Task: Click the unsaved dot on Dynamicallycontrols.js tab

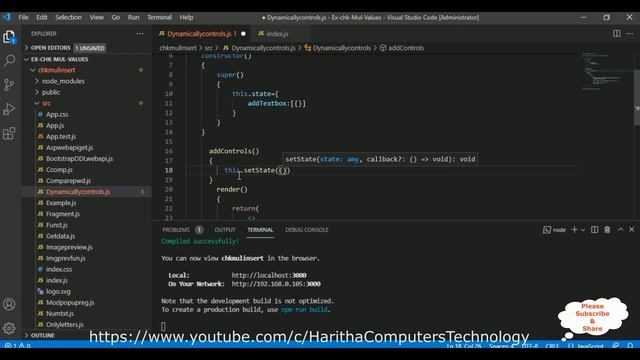Action: pos(243,34)
